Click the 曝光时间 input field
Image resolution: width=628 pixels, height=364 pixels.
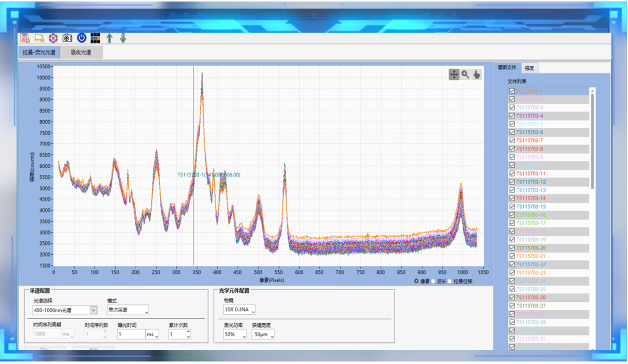pyautogui.click(x=131, y=334)
